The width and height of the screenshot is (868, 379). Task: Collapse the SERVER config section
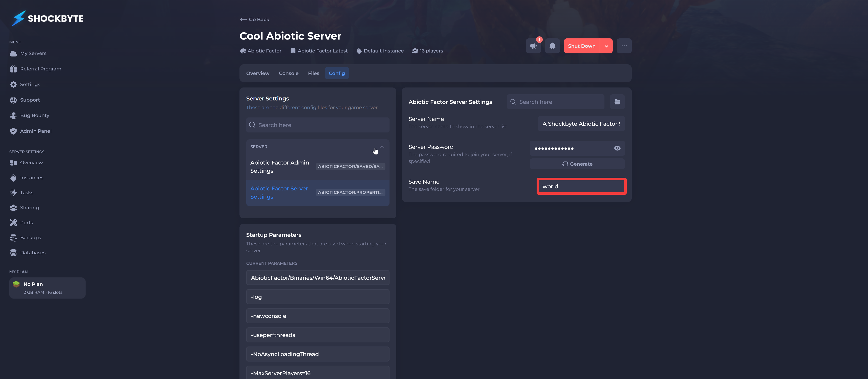[382, 147]
